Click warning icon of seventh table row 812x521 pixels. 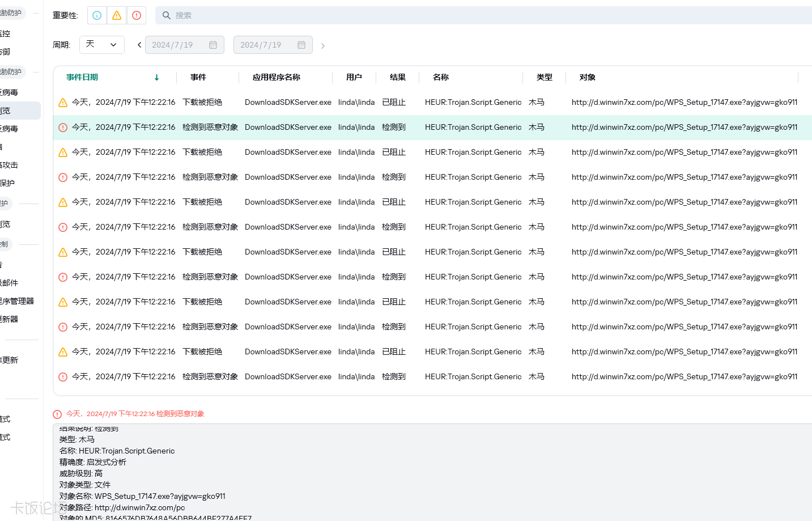pyautogui.click(x=63, y=252)
